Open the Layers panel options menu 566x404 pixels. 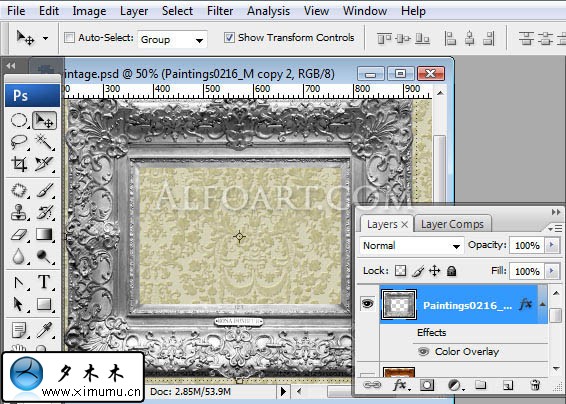(x=555, y=228)
